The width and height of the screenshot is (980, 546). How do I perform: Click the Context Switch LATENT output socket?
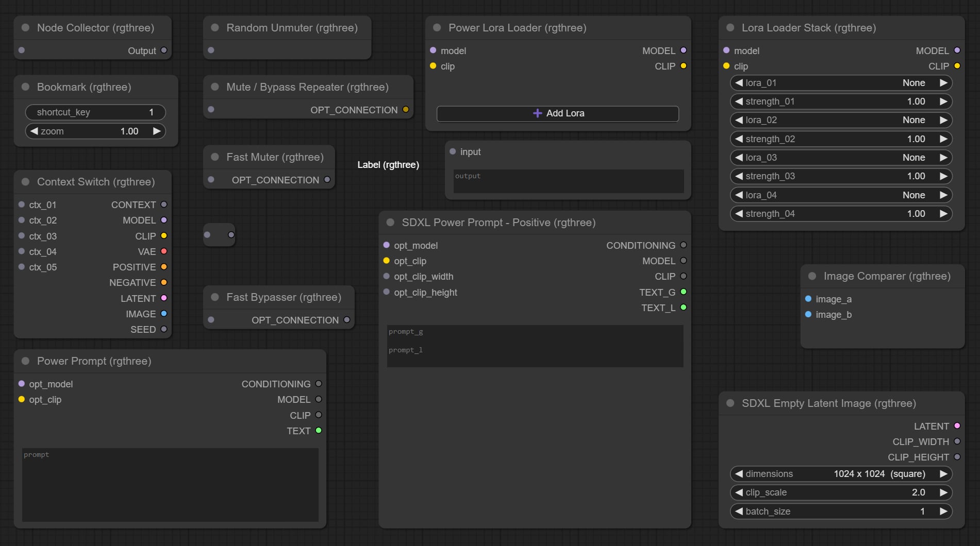click(x=164, y=298)
